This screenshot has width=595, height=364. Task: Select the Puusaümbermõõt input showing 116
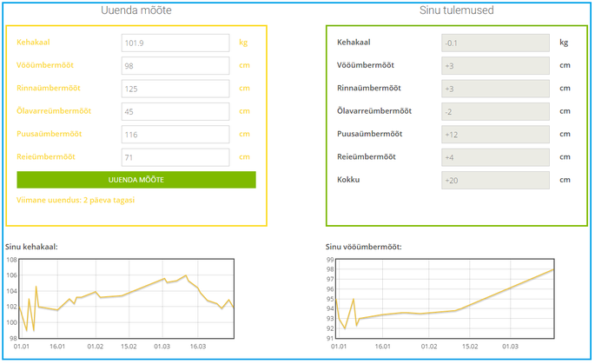point(175,135)
